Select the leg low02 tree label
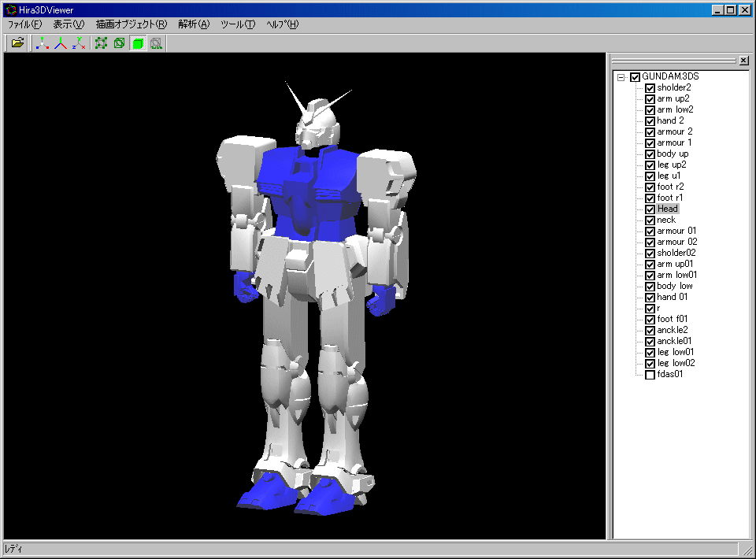The width and height of the screenshot is (756, 559). point(676,364)
